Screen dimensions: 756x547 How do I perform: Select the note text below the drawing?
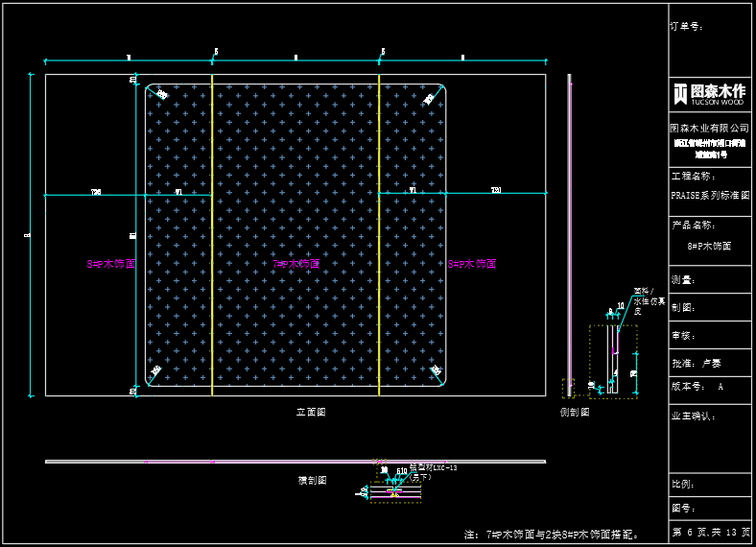[x=552, y=534]
